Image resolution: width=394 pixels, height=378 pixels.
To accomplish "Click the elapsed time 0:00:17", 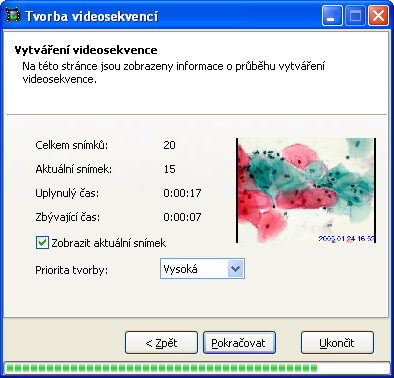I will 182,193.
